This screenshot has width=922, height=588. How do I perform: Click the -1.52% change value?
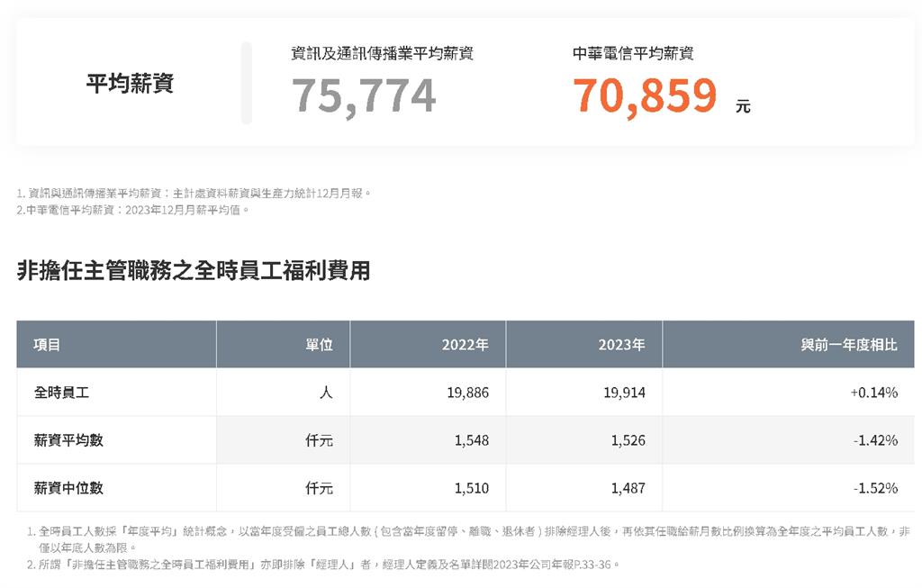pos(875,487)
